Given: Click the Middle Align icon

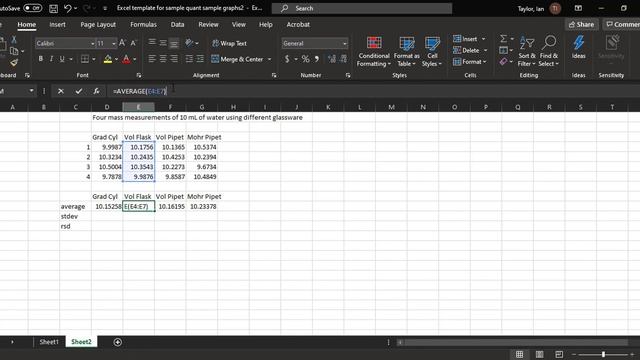Looking at the screenshot, I should coord(163,43).
